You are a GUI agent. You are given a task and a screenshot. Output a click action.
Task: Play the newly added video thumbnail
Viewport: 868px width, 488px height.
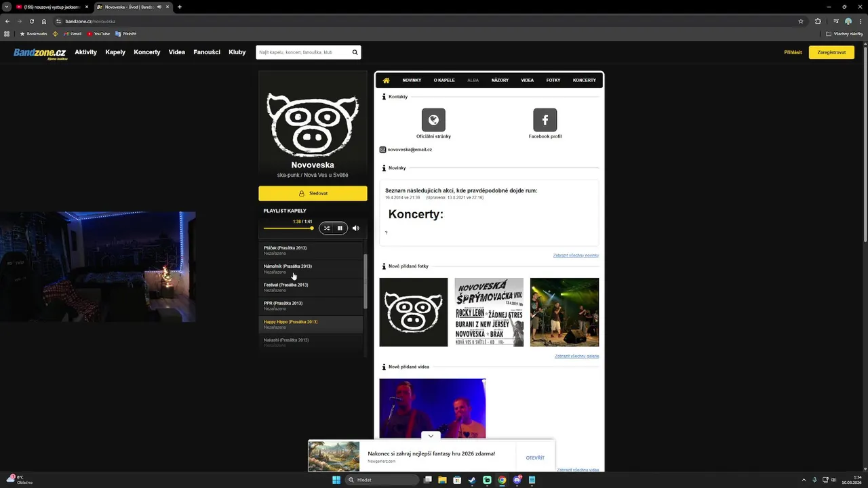[x=433, y=409]
